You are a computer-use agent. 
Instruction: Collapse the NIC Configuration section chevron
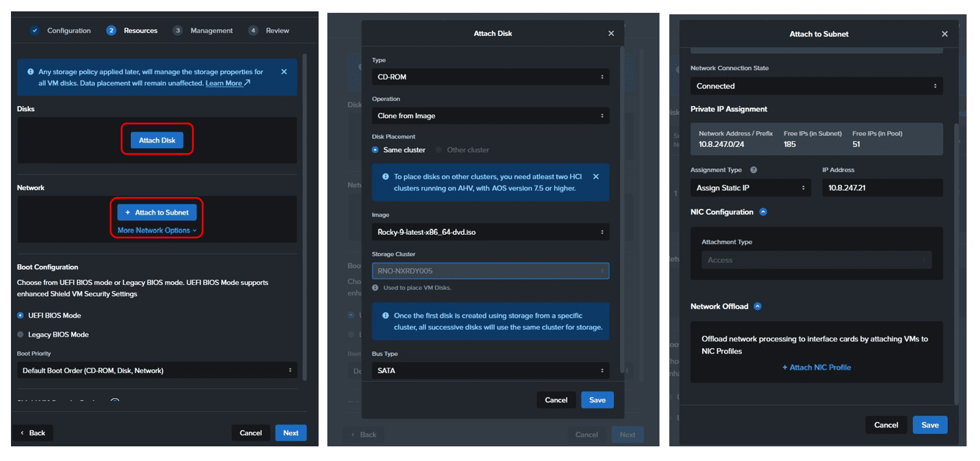(x=763, y=212)
